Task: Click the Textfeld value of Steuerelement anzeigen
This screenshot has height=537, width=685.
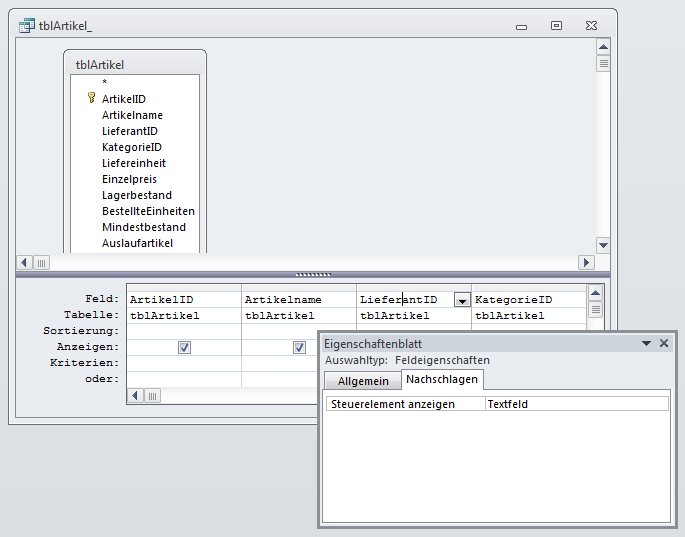Action: click(x=576, y=404)
